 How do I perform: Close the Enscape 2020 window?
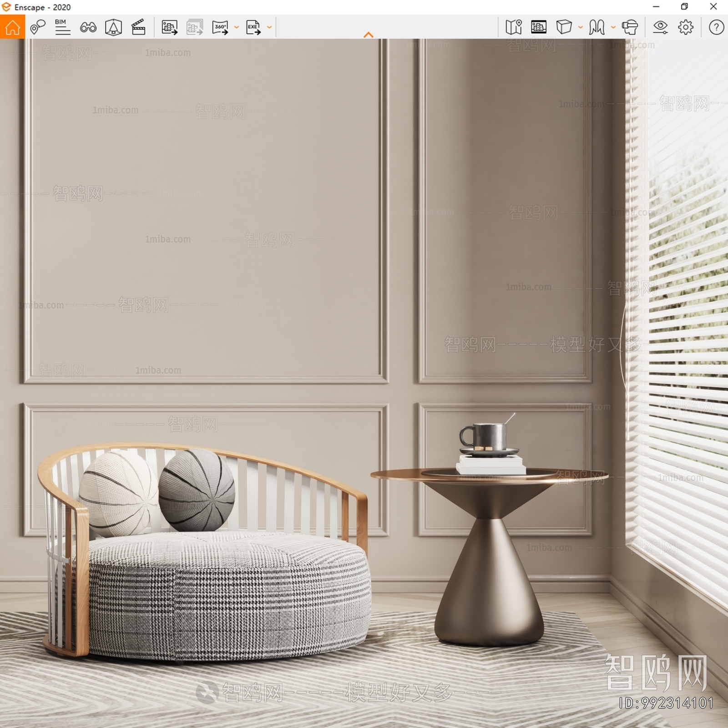pos(713,7)
